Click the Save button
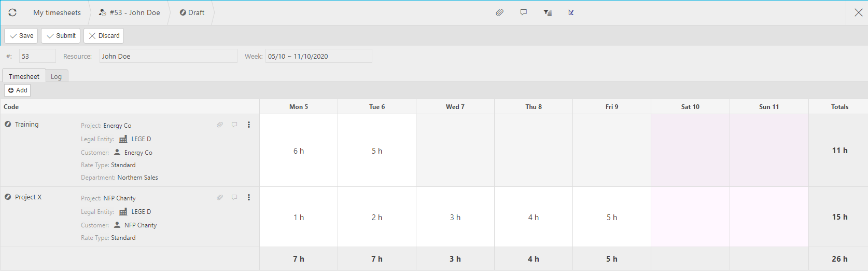Screen dimensions: 868x271 pyautogui.click(x=21, y=36)
